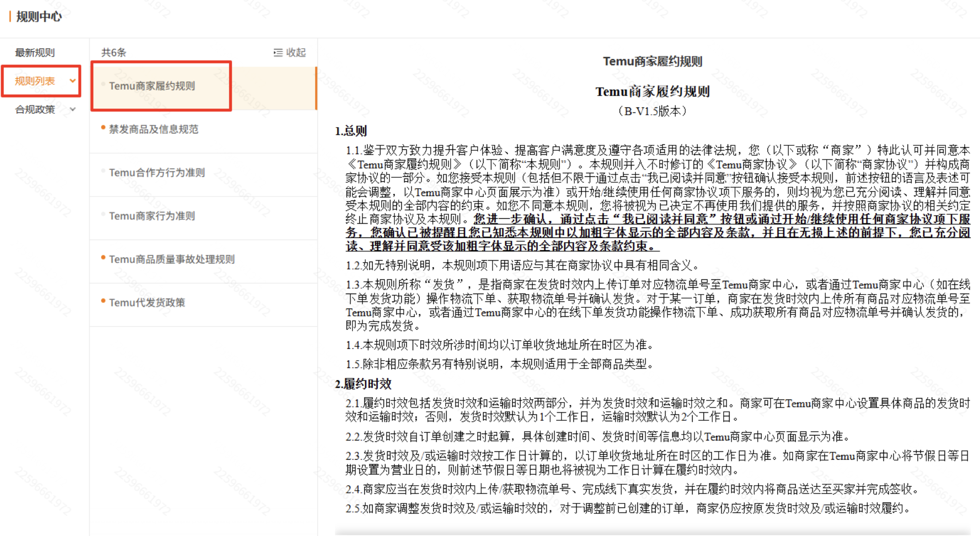Expand the 规则列表 chevron
Image resolution: width=980 pixels, height=536 pixels.
73,81
